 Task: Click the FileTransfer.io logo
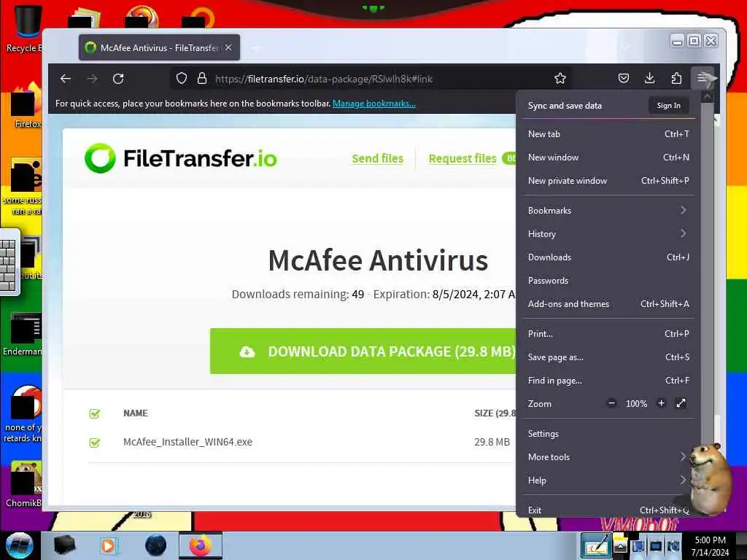pyautogui.click(x=181, y=158)
